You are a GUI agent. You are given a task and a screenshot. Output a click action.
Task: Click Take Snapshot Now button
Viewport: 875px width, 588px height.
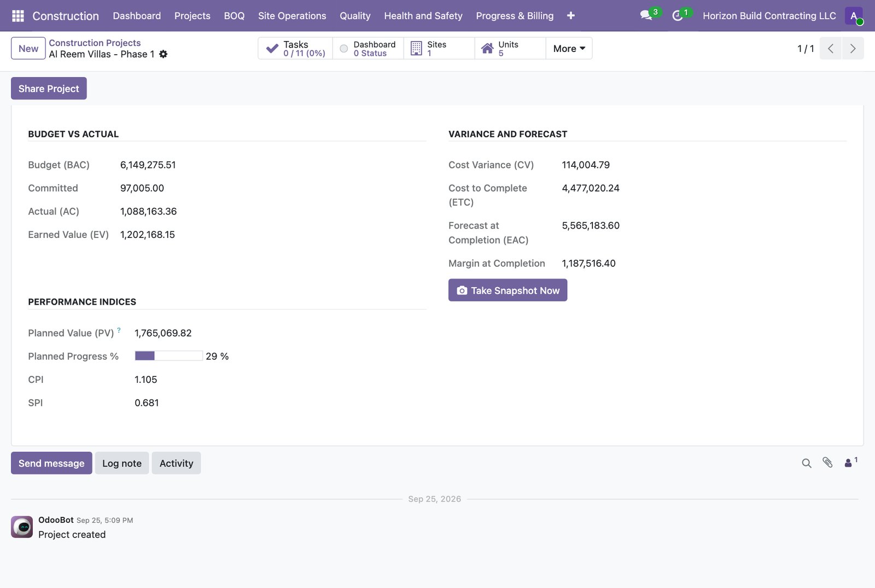coord(507,290)
